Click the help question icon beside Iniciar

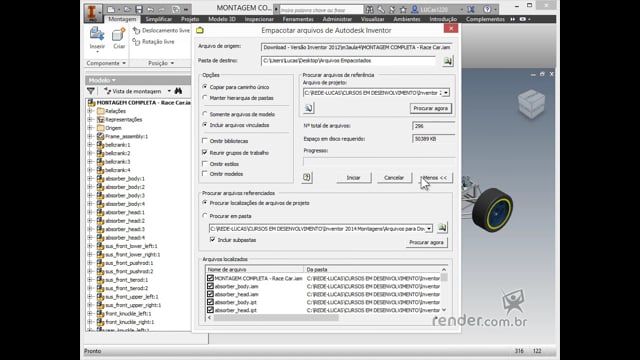pyautogui.click(x=307, y=178)
